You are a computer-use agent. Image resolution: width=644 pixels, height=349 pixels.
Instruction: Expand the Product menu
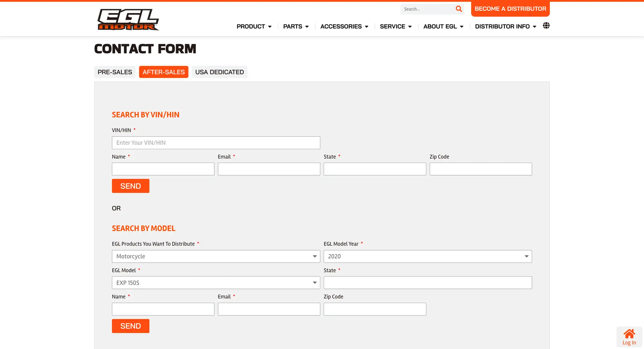254,26
